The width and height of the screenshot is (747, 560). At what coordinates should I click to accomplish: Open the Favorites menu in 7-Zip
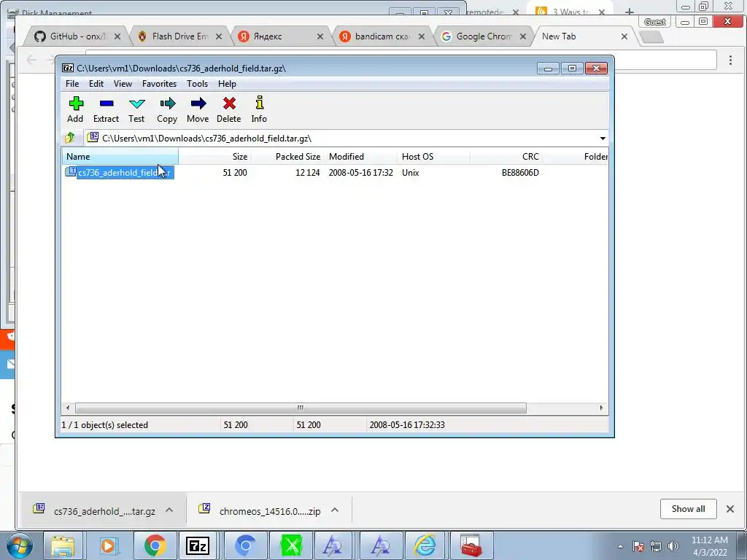coord(159,84)
